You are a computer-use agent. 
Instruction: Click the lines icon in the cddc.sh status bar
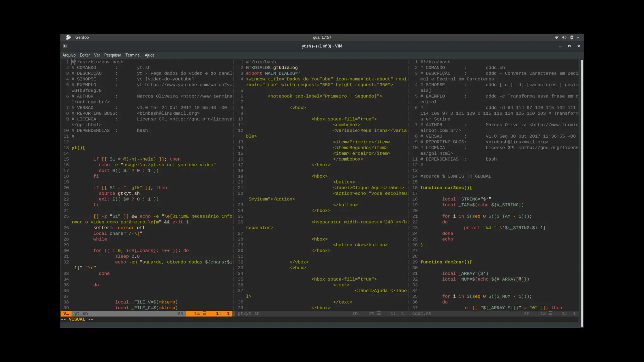click(x=551, y=314)
